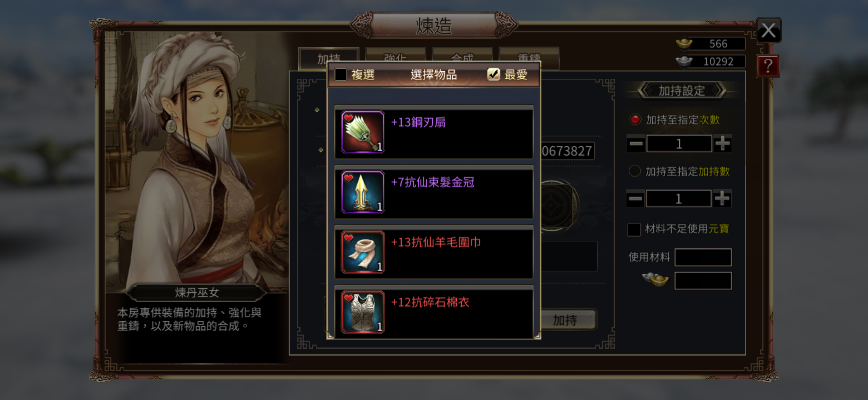Select the +7 抗仙束髮金冠 crown icon
The image size is (868, 400).
pos(363,192)
